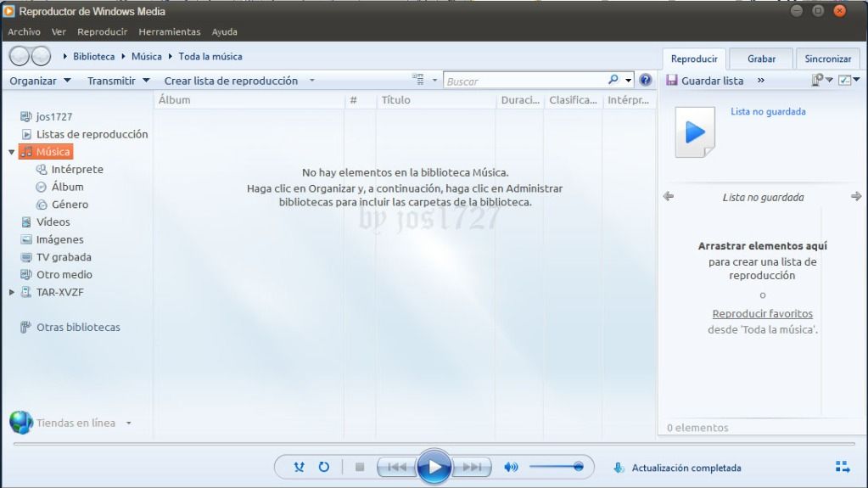Open the Herramientas menu
The height and width of the screenshot is (488, 868).
tap(170, 32)
